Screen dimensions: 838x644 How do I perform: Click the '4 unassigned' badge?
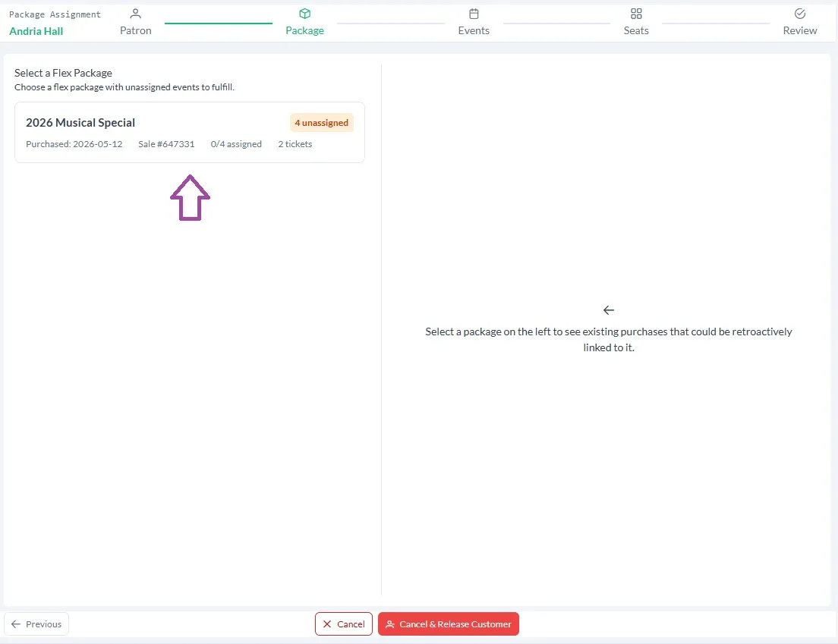tap(322, 123)
